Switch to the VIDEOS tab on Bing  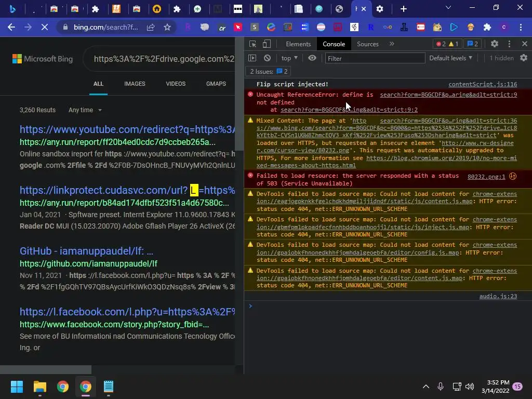176,84
